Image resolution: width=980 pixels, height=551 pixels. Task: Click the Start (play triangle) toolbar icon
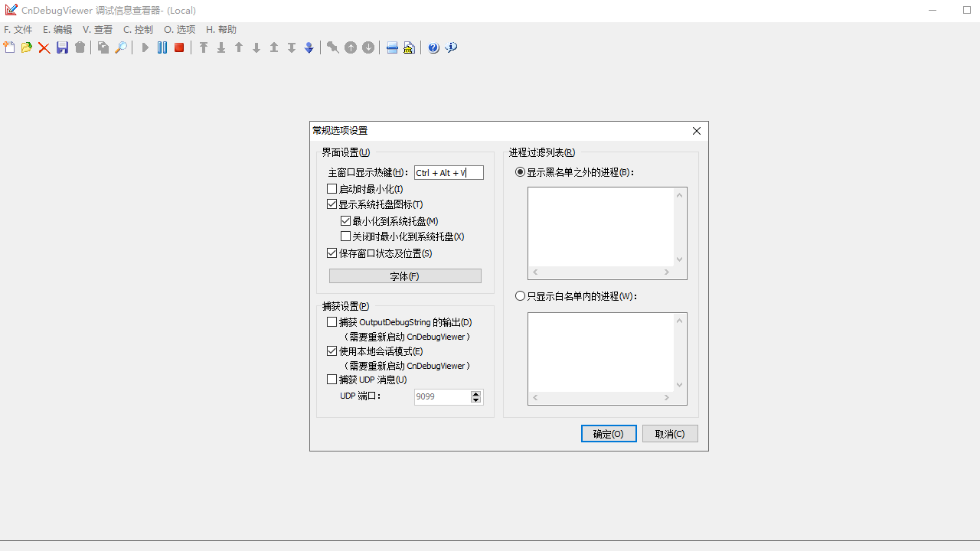point(145,47)
